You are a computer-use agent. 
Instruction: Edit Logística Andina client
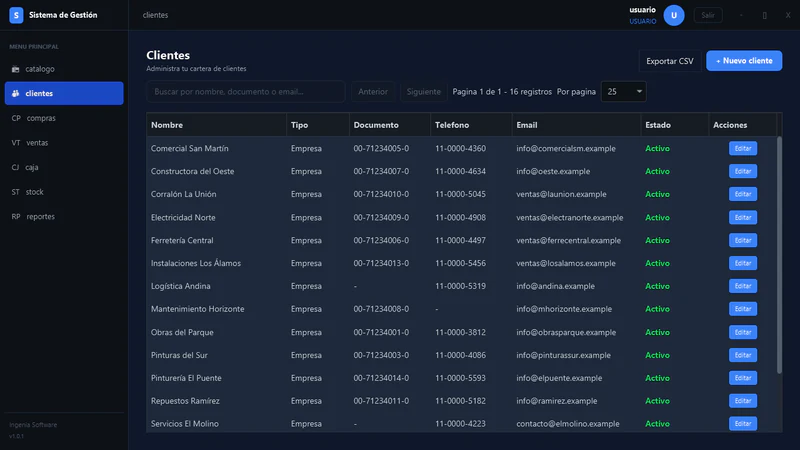click(743, 286)
